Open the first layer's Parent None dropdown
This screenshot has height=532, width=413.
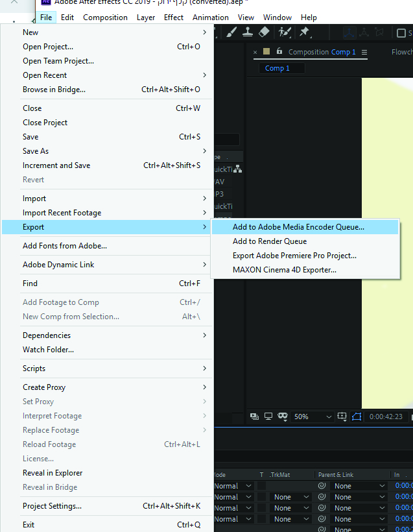[359, 486]
